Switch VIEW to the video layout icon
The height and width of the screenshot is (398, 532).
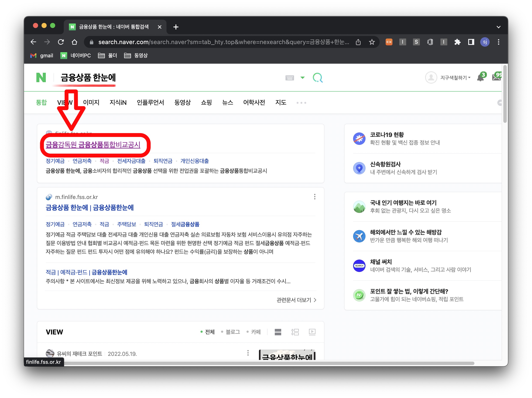click(x=312, y=332)
